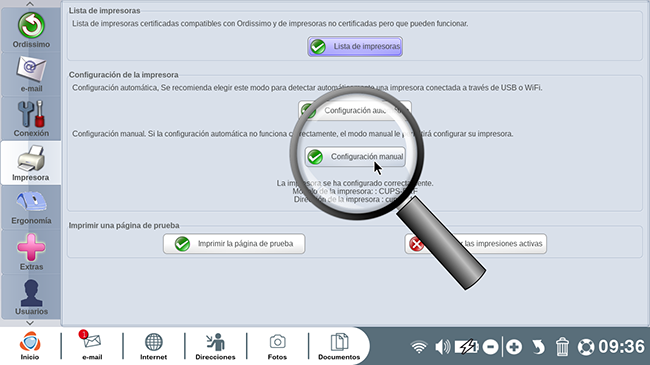The width and height of the screenshot is (650, 365).
Task: Zoom in with the plus icon
Action: tap(514, 347)
